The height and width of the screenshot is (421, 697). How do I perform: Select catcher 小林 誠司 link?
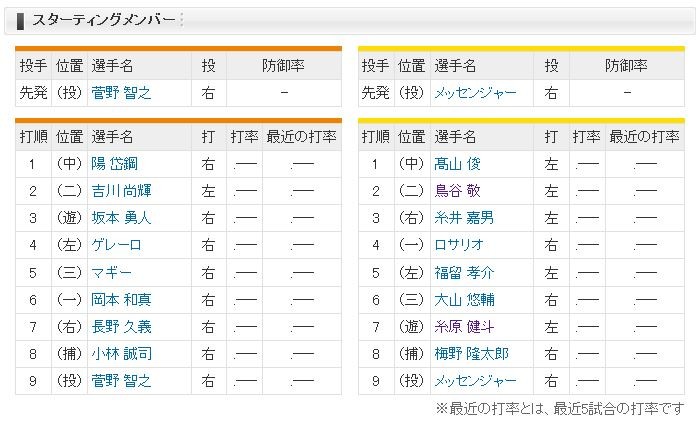coord(122,352)
